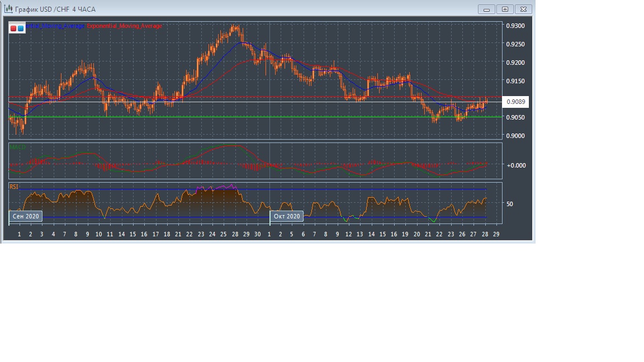Viewport: 644px width, 362px height.
Task: Minimize the USD/CHF chart window
Action: click(x=486, y=9)
